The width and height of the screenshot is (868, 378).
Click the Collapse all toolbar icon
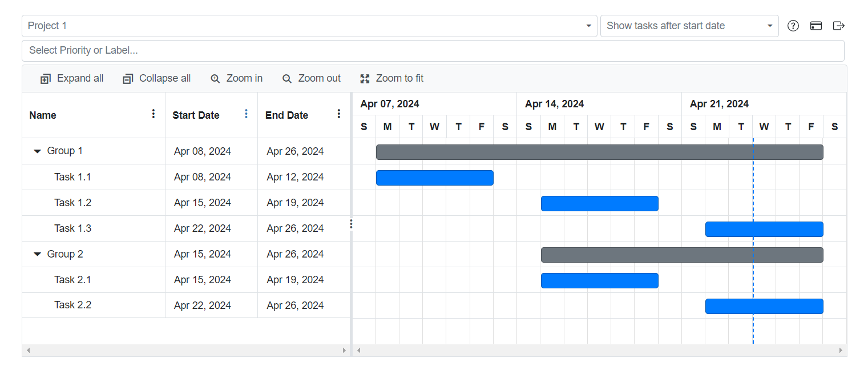click(128, 79)
